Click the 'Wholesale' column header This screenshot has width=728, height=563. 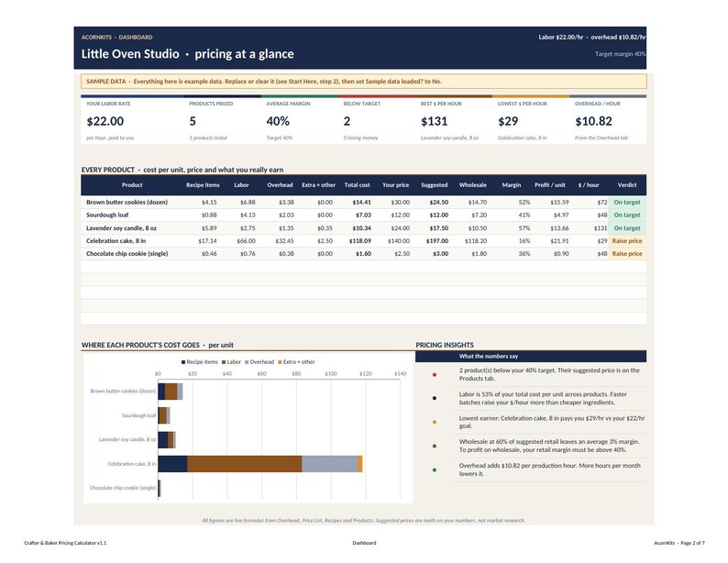pos(472,184)
